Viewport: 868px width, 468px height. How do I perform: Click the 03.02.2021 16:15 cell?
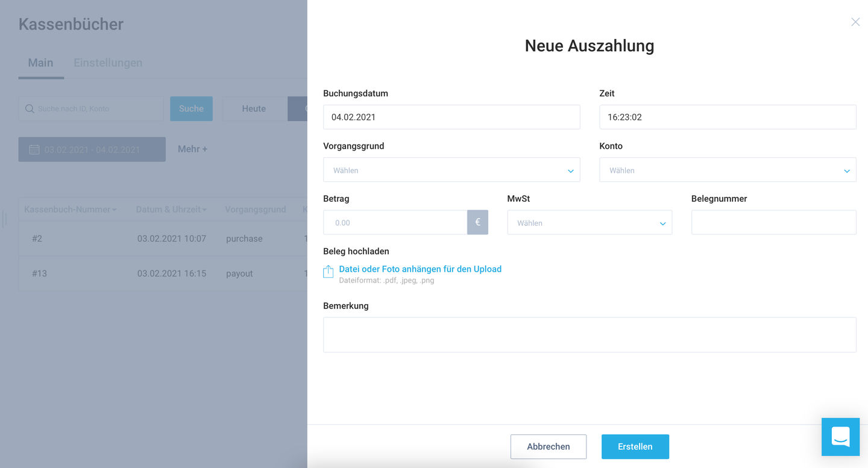click(172, 273)
